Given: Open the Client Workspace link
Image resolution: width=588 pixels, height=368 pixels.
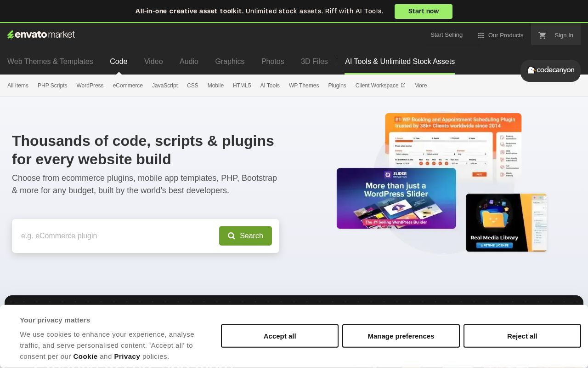Looking at the screenshot, I should point(380,86).
